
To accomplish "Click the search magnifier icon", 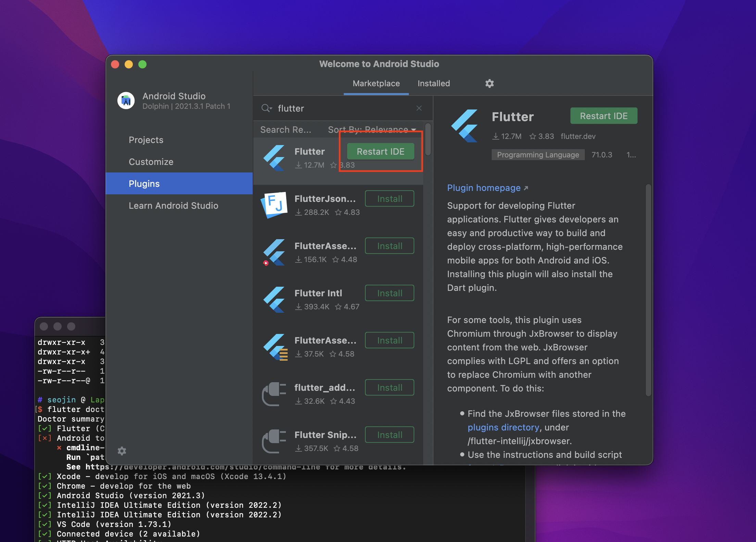I will [266, 108].
